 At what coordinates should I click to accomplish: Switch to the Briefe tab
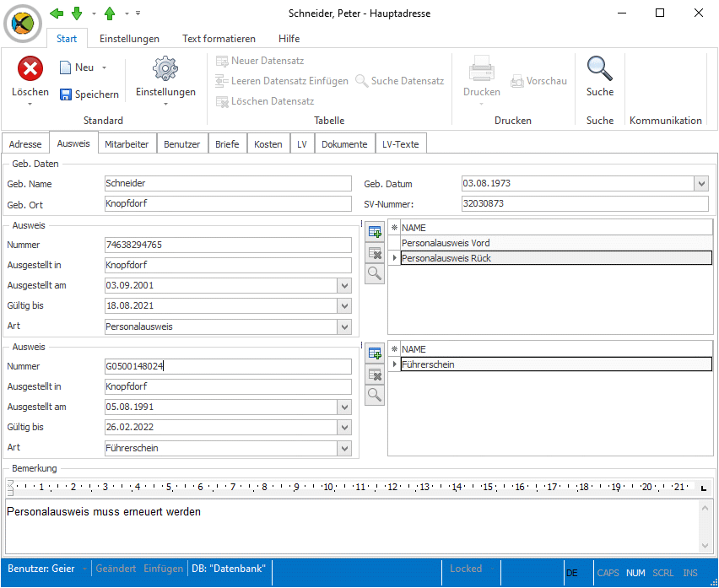point(227,144)
